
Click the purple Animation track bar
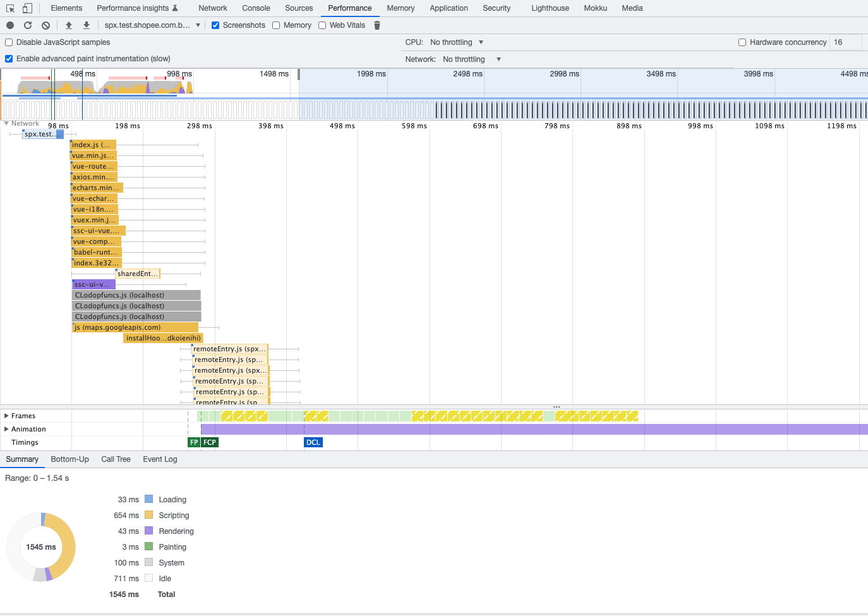tap(534, 429)
